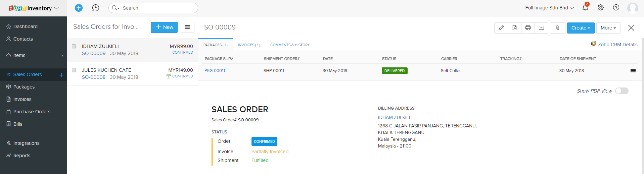Expand the More dropdown menu
Screen dimensions: 644x174
point(608,28)
